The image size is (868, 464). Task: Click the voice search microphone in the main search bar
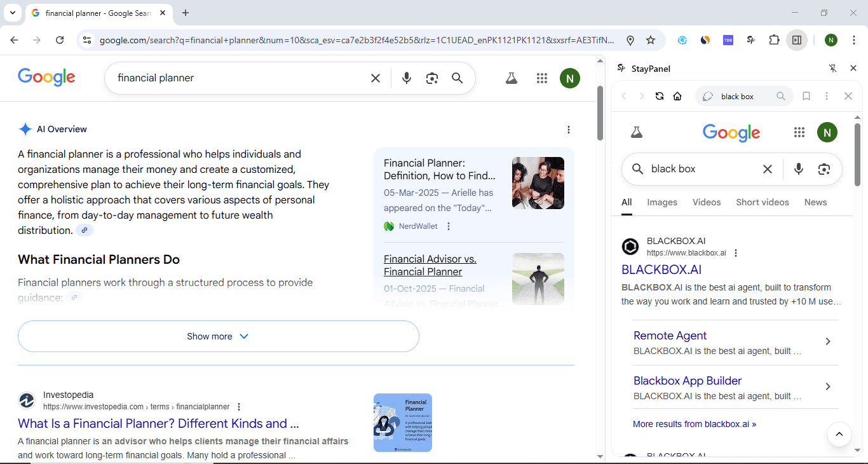406,78
